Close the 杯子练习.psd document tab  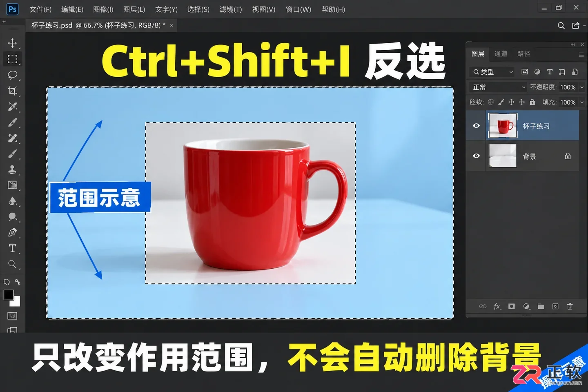(x=171, y=25)
